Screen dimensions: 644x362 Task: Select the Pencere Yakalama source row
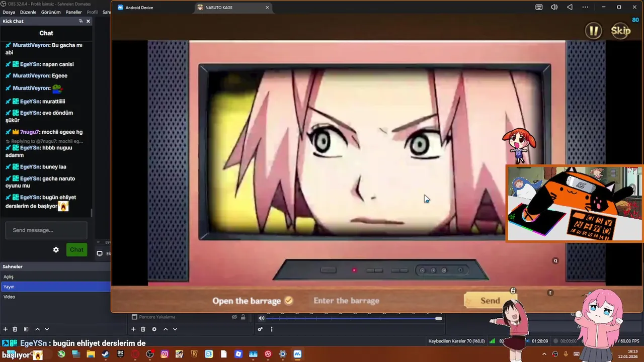189,317
